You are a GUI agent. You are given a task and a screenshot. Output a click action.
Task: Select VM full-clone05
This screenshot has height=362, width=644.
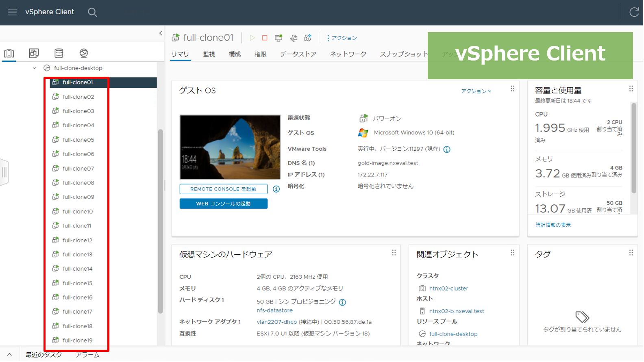click(78, 140)
